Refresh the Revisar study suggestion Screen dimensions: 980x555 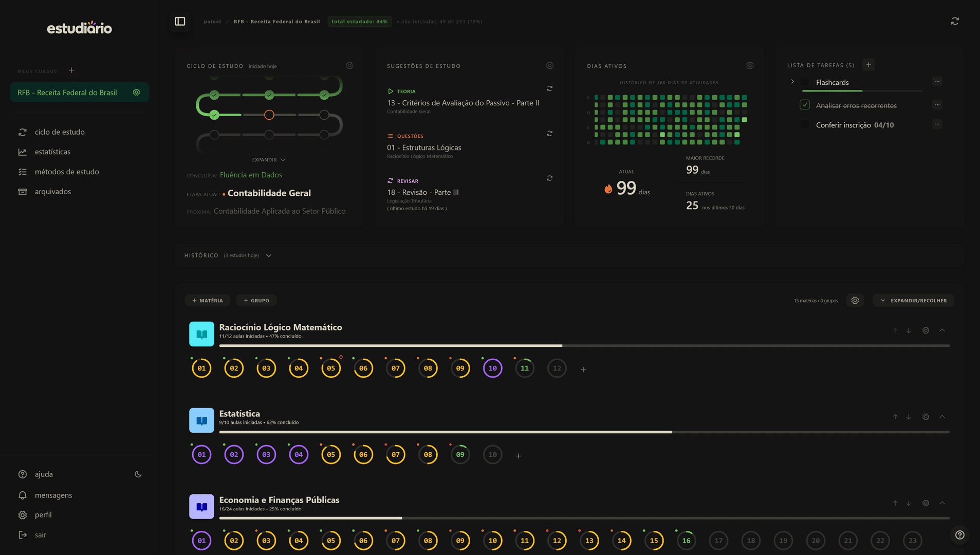click(549, 178)
